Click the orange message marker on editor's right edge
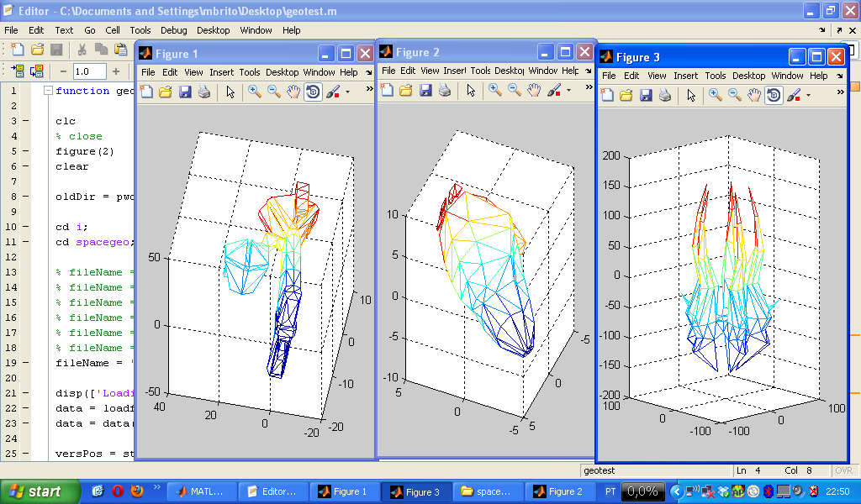861x504 pixels. 855,87
